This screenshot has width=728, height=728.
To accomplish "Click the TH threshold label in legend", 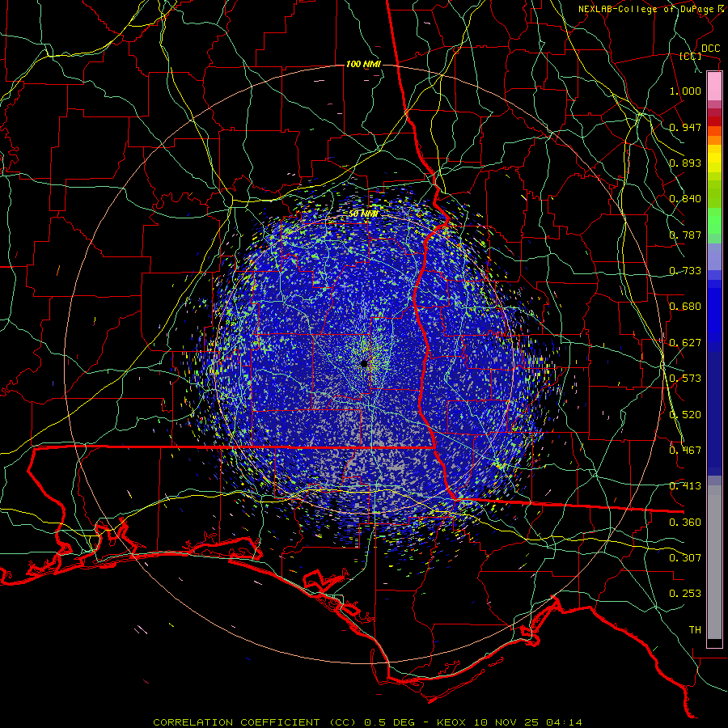I will 695,630.
